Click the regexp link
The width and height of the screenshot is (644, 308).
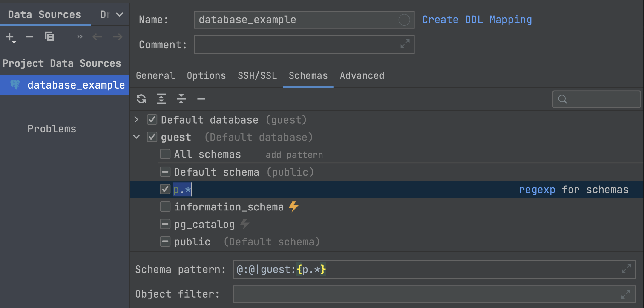[537, 190]
